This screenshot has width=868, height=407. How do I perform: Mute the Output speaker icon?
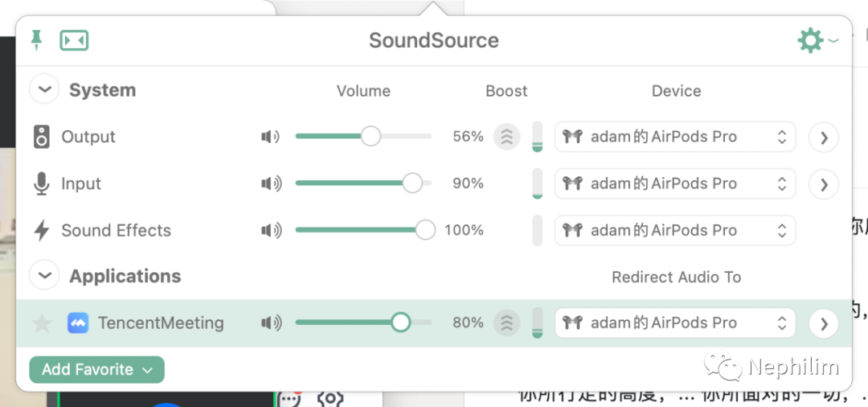tap(270, 137)
